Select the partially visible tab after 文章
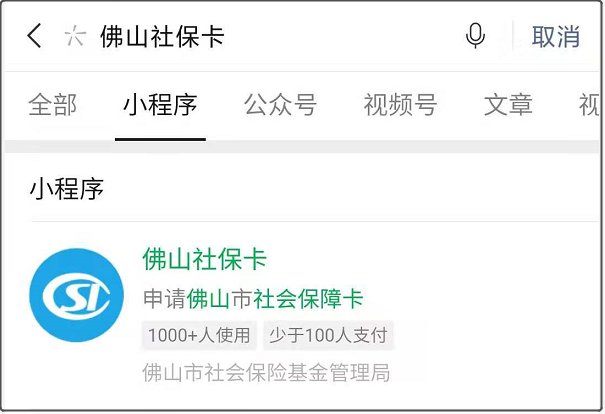Image resolution: width=605 pixels, height=414 pixels. pos(589,105)
